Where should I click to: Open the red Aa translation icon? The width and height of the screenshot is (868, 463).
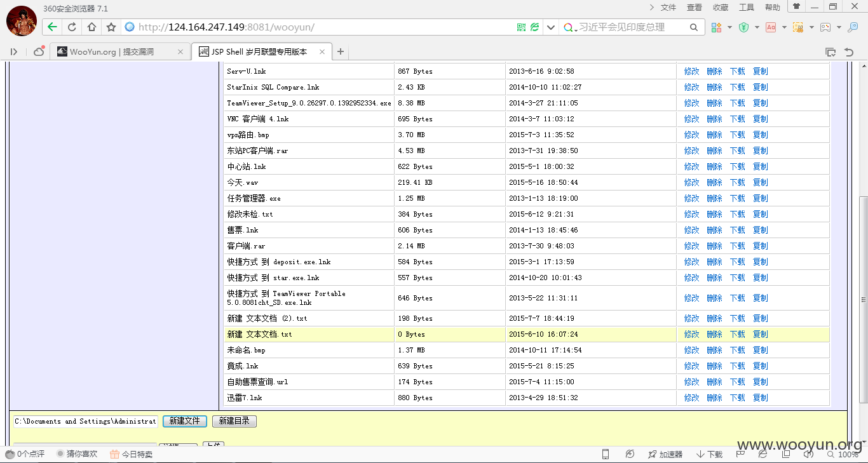pos(771,27)
